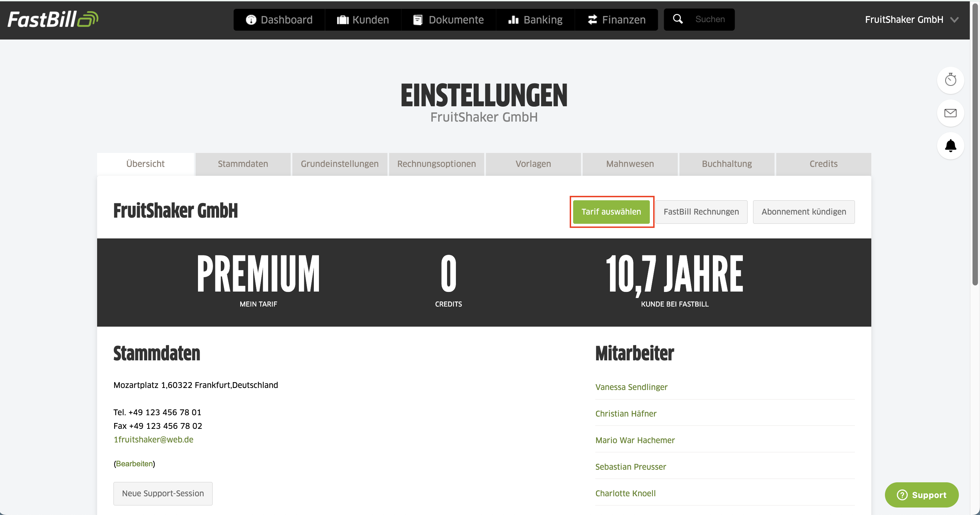
Task: Click the Dashboard gauge icon
Action: [x=251, y=20]
